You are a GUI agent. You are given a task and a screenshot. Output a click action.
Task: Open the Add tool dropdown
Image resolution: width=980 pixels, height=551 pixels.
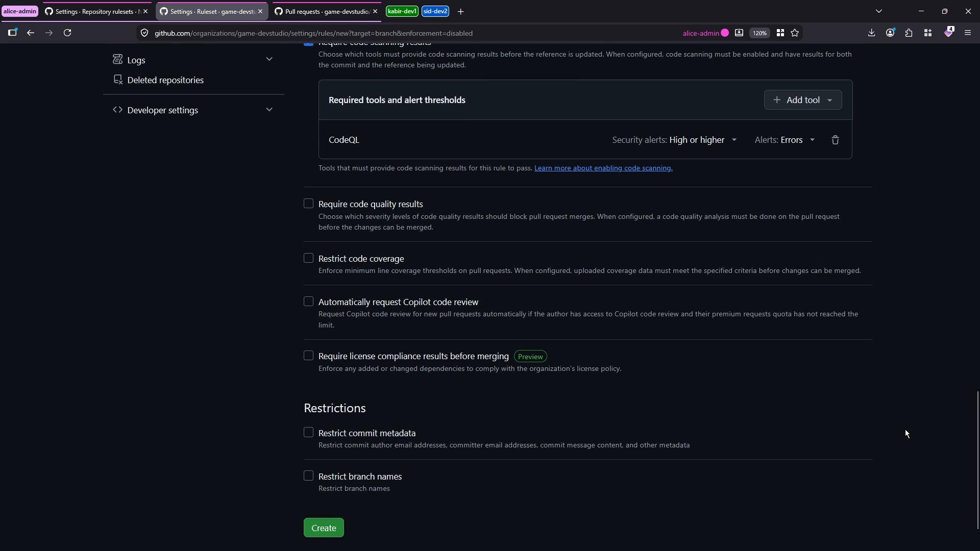(x=802, y=100)
